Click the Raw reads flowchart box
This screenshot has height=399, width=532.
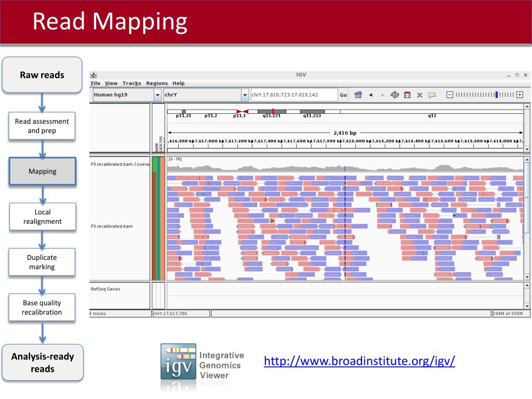point(42,75)
